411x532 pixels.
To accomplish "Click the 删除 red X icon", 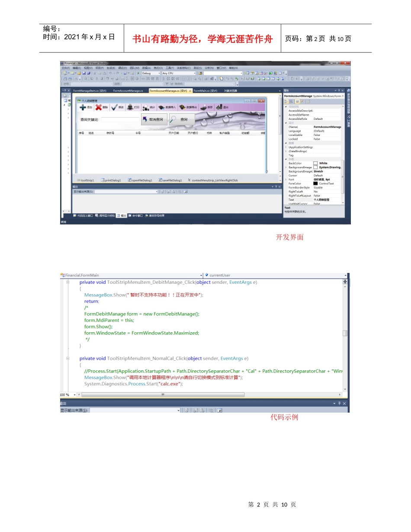I will 99,107.
